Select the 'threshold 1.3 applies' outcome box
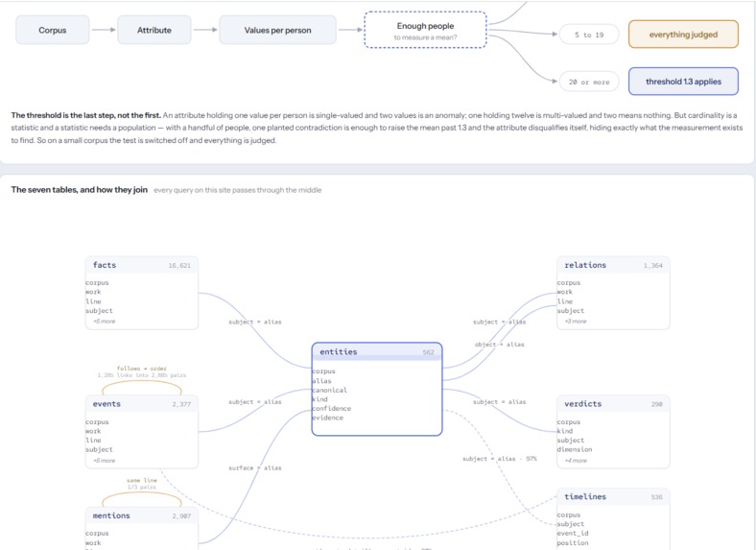The width and height of the screenshot is (756, 550). pos(683,82)
